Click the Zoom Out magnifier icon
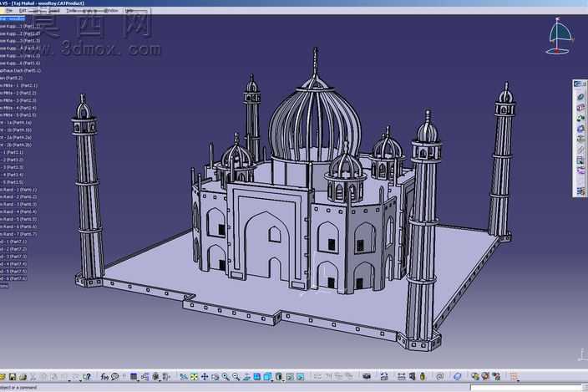Screen dimensions: 588x392 pos(236,377)
